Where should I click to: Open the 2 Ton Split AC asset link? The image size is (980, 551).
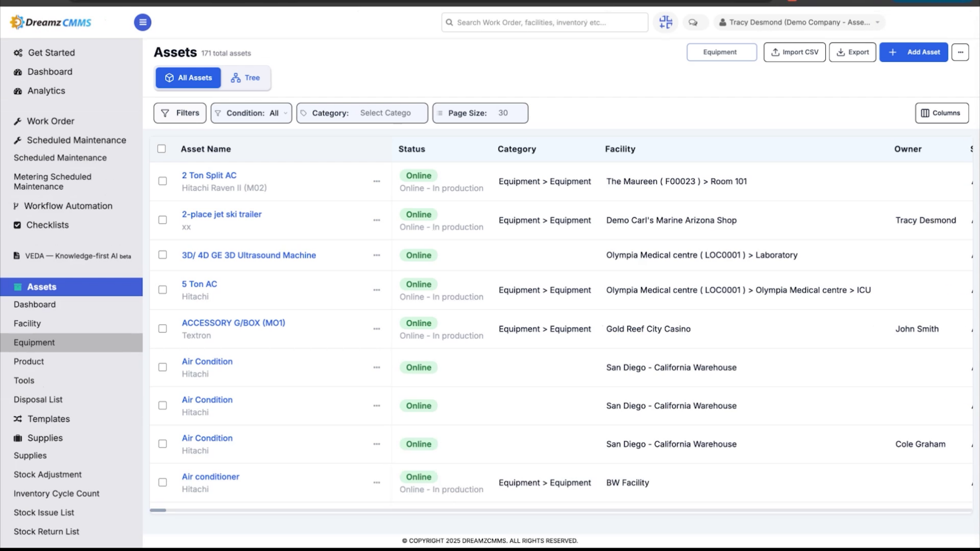point(209,176)
